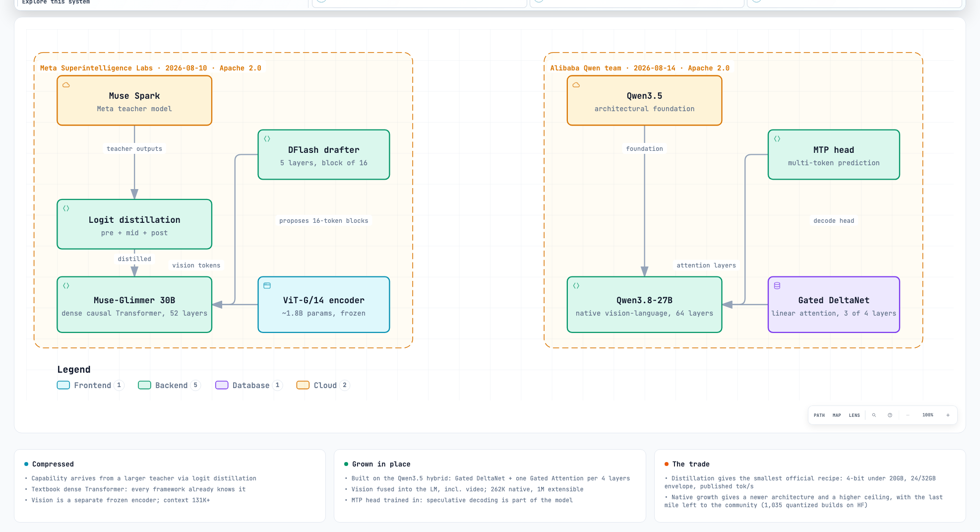
Task: Click the Backend legend color swatch
Action: 144,385
